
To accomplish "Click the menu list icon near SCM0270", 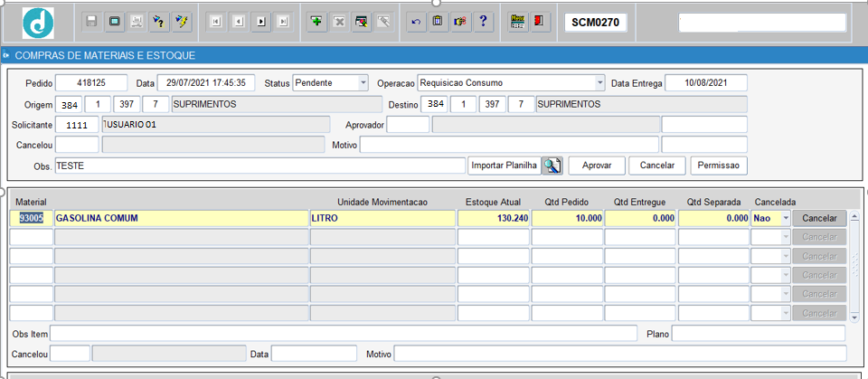I will (x=517, y=23).
